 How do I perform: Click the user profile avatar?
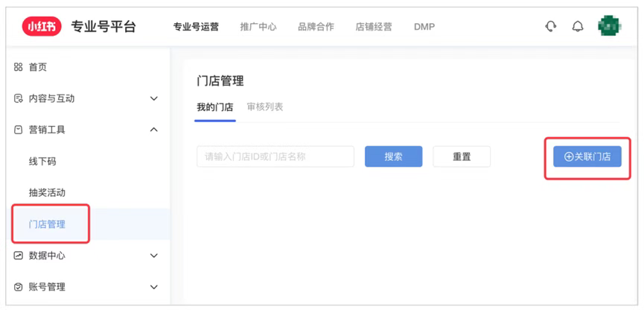(x=608, y=27)
